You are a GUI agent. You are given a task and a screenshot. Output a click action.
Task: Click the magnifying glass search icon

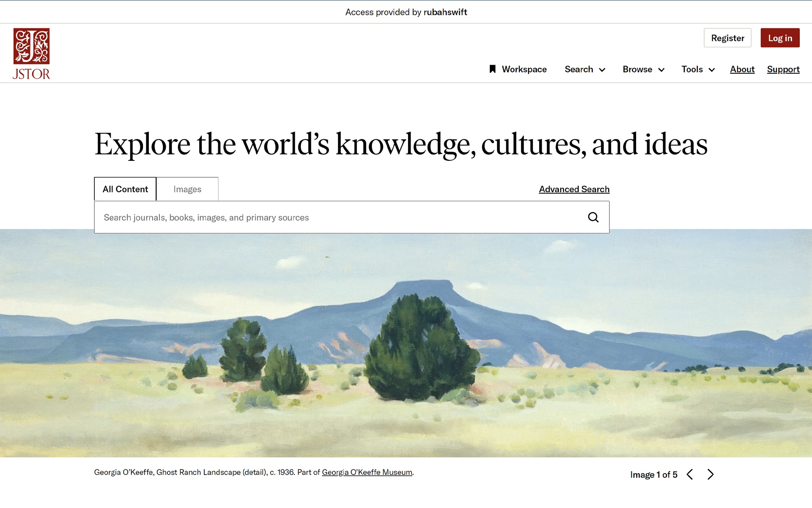[x=593, y=217]
